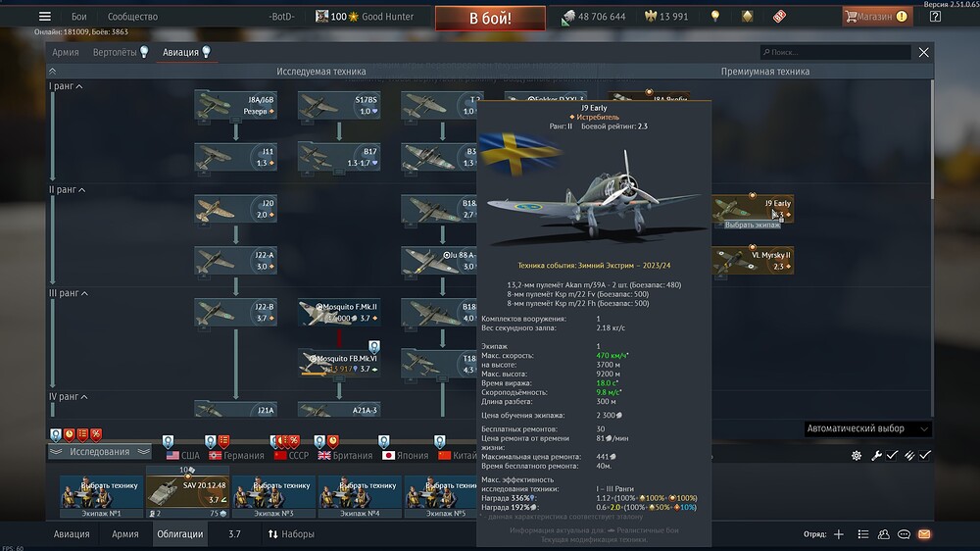The image size is (980, 551).
Task: Select the SAV 20.12.48 crew slot
Action: click(188, 495)
